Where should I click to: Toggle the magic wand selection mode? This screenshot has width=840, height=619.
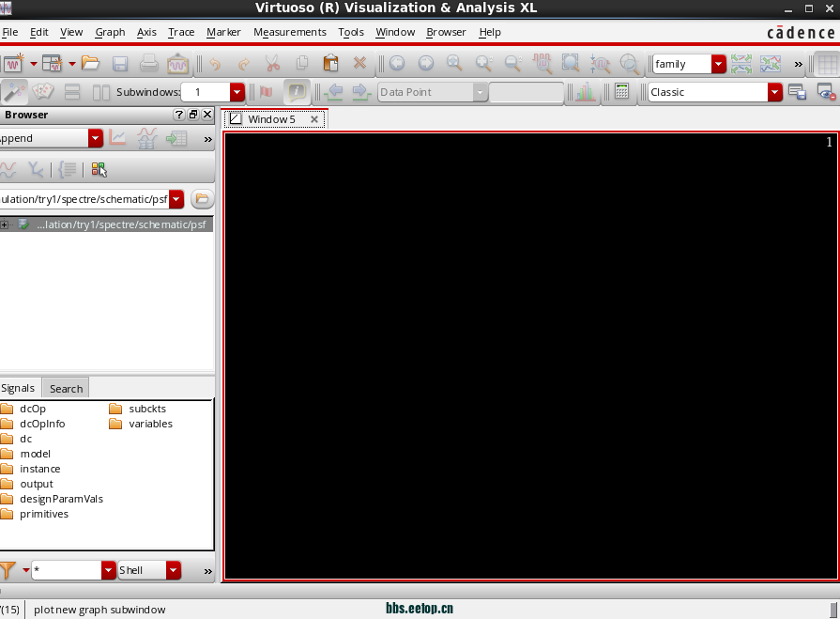(14, 92)
